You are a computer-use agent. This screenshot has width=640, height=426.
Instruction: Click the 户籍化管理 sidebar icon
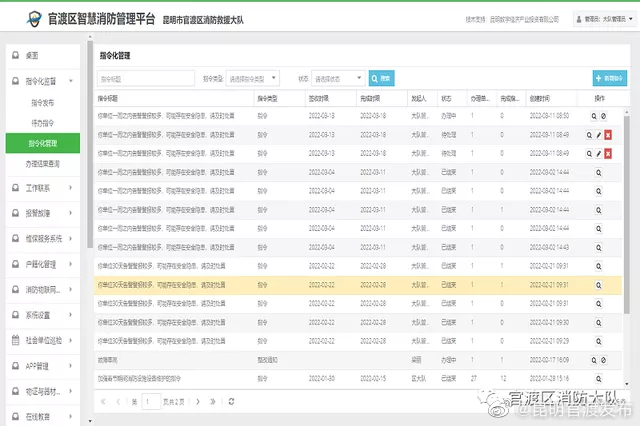16,264
